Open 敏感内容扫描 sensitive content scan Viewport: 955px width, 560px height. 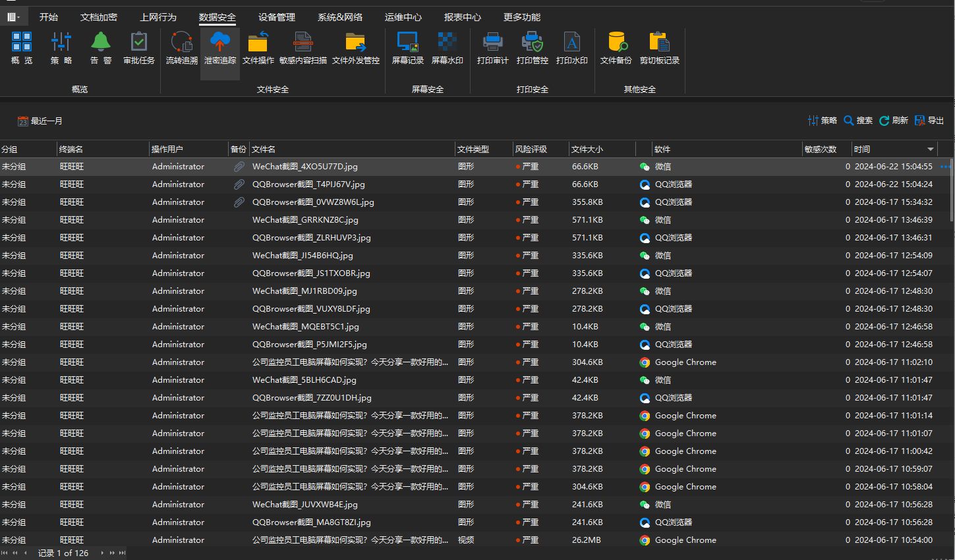click(303, 48)
